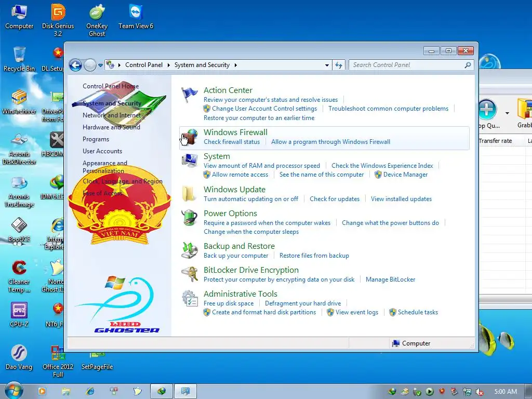The height and width of the screenshot is (399, 532).
Task: Click the Refresh button beside address bar
Action: click(x=339, y=65)
